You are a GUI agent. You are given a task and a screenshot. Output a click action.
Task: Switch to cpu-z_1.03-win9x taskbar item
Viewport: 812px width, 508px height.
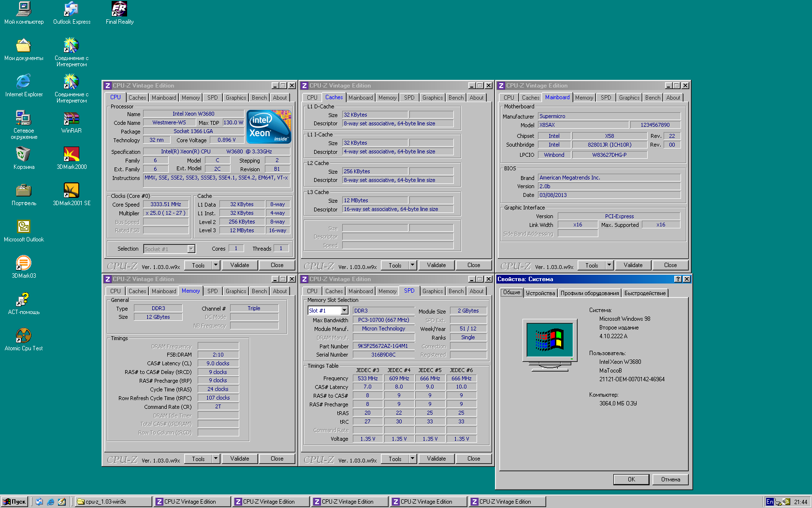pos(112,502)
